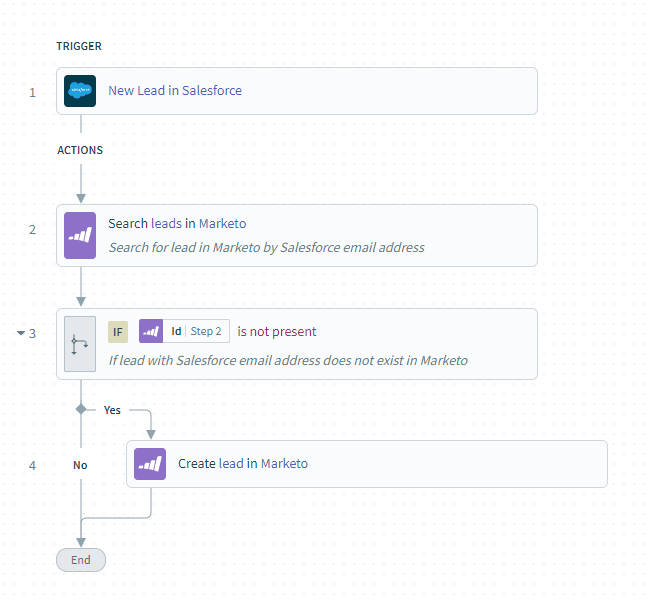The height and width of the screenshot is (603, 649).
Task: Click the yellow IF label badge
Action: [x=118, y=332]
